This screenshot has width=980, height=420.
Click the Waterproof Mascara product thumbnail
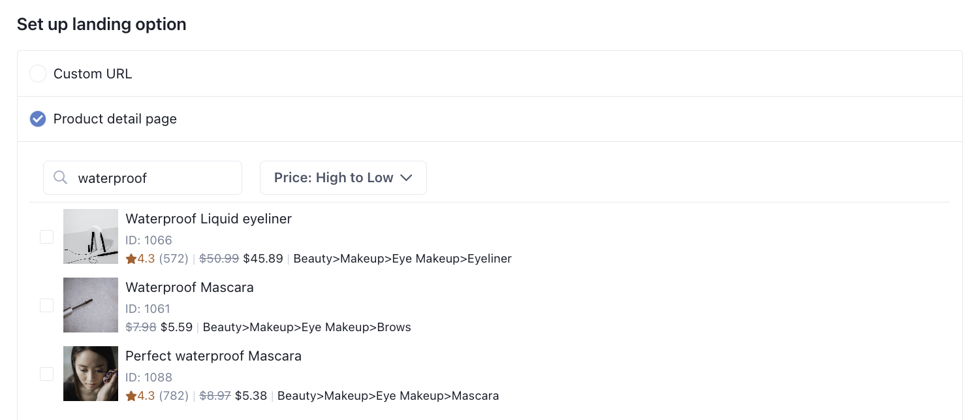click(91, 305)
